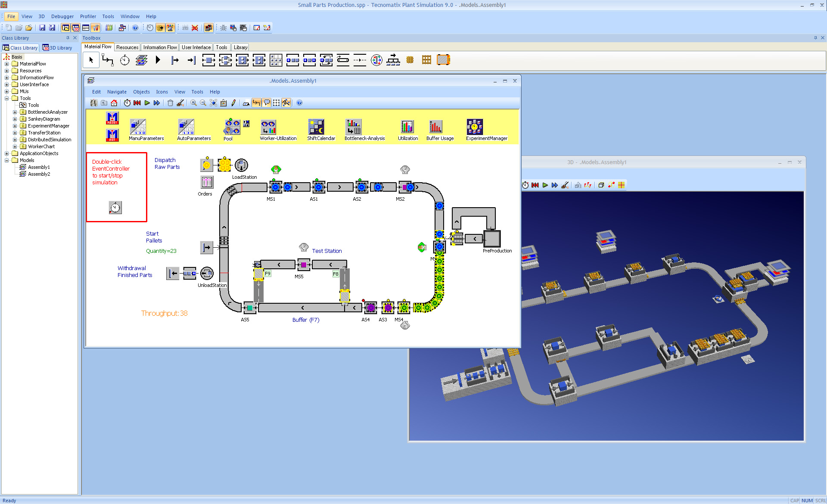
Task: Select the Drain object in the toolbox
Action: [191, 60]
